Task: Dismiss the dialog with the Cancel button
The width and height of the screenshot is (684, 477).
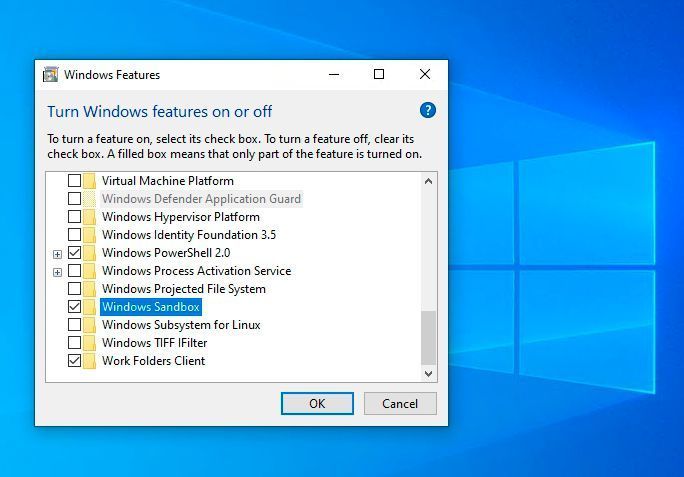Action: click(x=400, y=403)
